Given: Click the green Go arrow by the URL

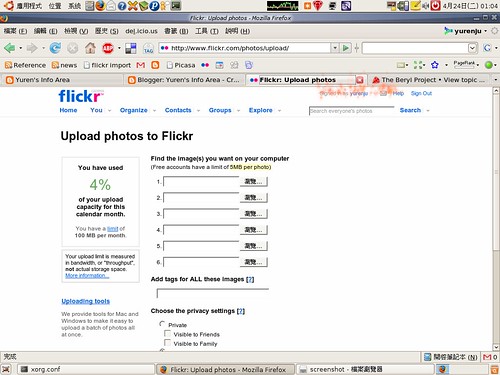Looking at the screenshot, I should point(346,48).
